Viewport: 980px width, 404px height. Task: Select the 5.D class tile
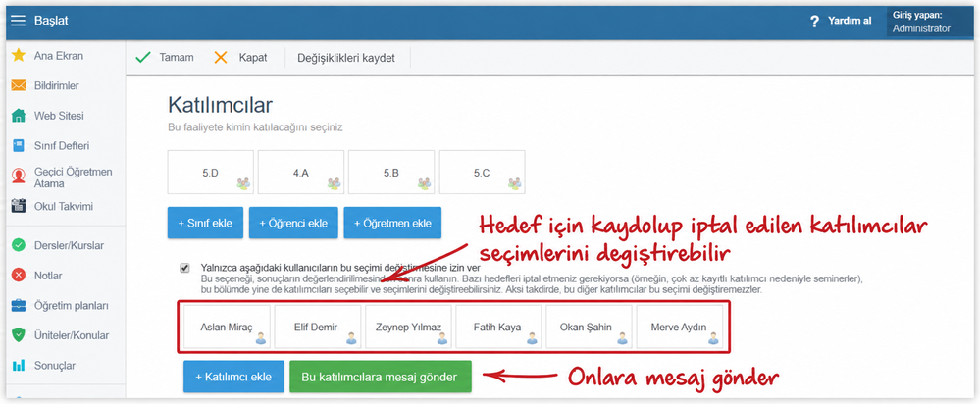pyautogui.click(x=211, y=173)
